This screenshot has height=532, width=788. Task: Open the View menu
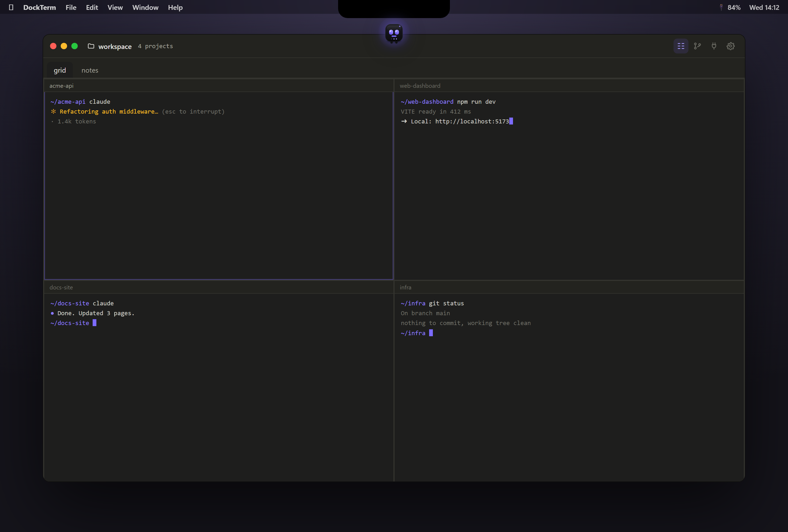[115, 7]
